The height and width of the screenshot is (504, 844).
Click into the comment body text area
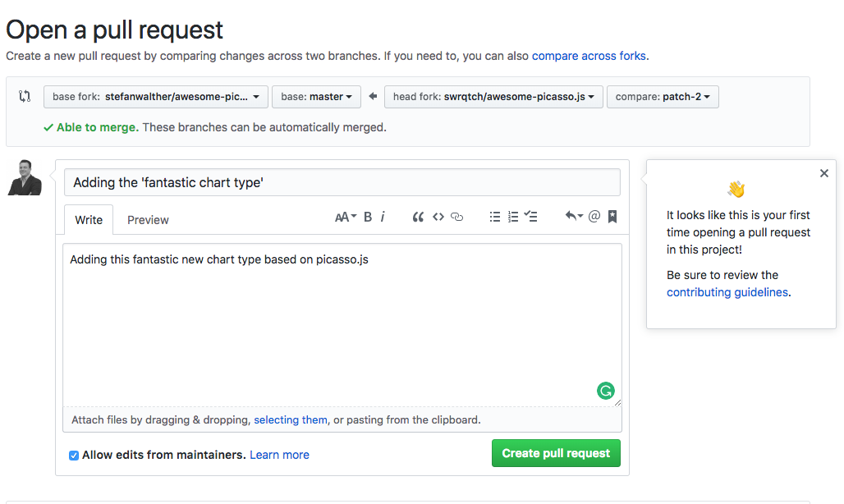click(x=342, y=325)
